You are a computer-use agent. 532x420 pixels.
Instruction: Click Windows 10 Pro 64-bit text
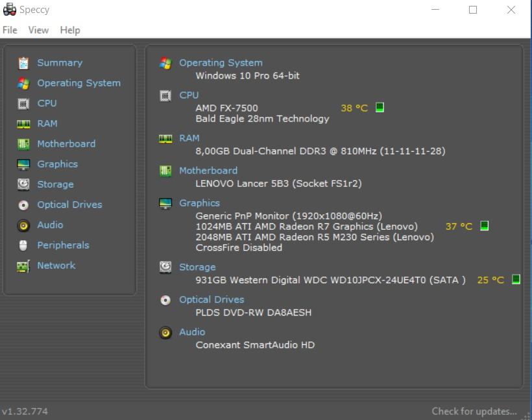(x=247, y=76)
